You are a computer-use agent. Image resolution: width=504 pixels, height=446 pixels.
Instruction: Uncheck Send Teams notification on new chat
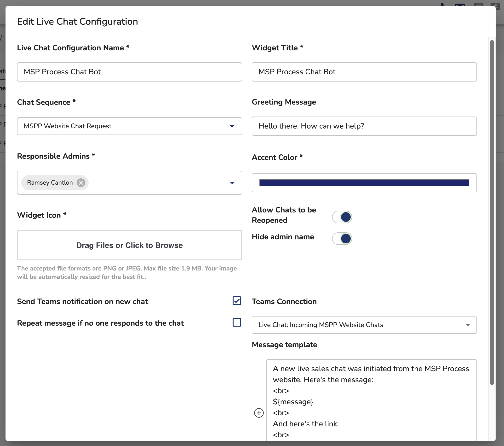coord(237,301)
